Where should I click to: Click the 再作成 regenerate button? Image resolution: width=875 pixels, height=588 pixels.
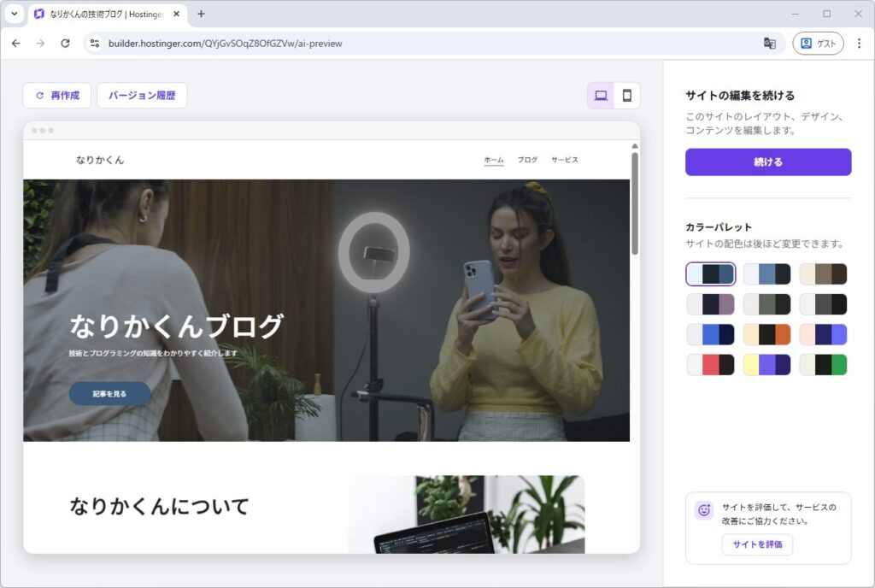[x=57, y=96]
